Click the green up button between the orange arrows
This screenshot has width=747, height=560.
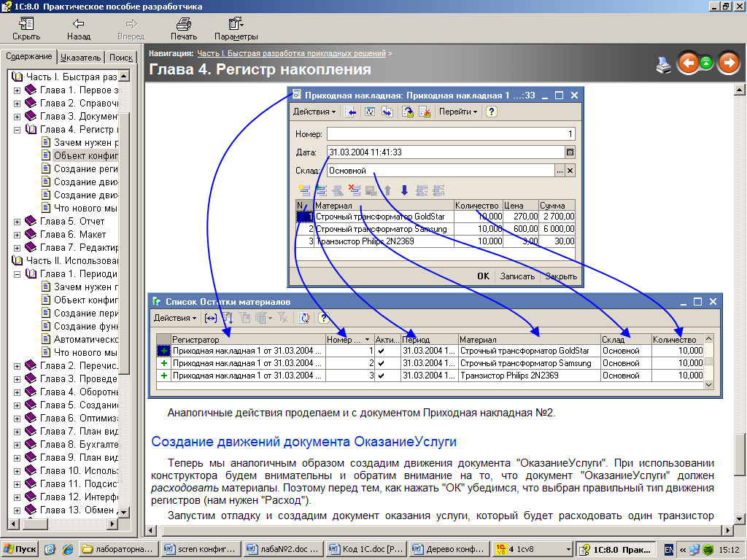point(706,63)
